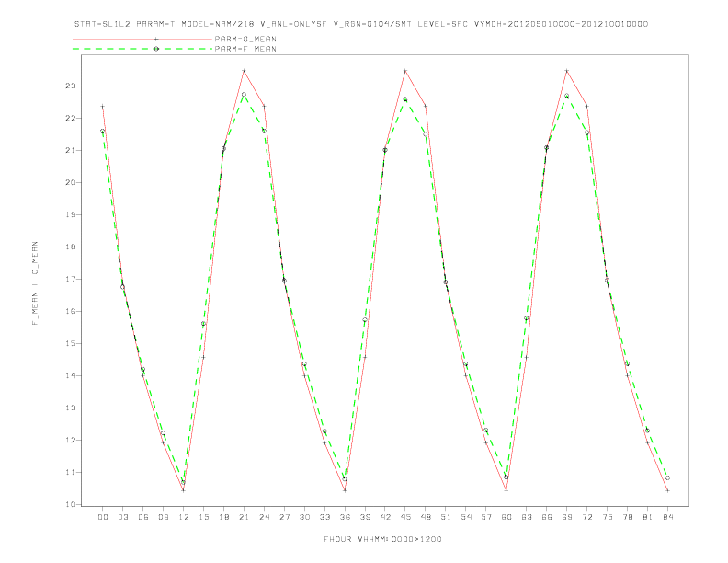Image resolution: width=728 pixels, height=563 pixels.
Task: Click O_MEAN peak marker above hour 45
Action: [x=405, y=71]
